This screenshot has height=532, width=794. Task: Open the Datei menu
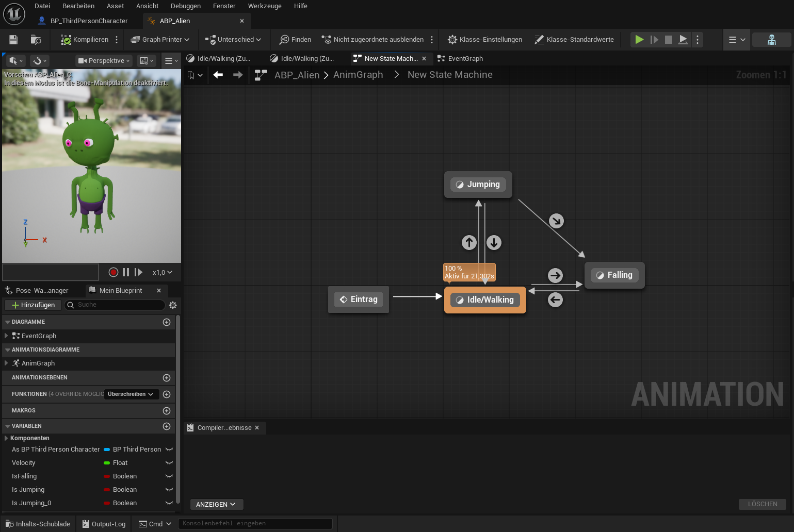coord(42,6)
